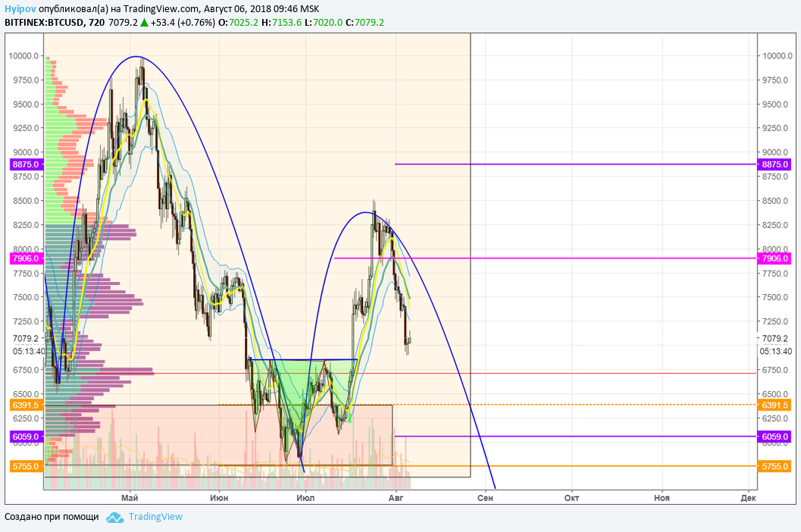Image resolution: width=801 pixels, height=532 pixels.
Task: Click the open value O:7025.2
Action: coord(238,23)
